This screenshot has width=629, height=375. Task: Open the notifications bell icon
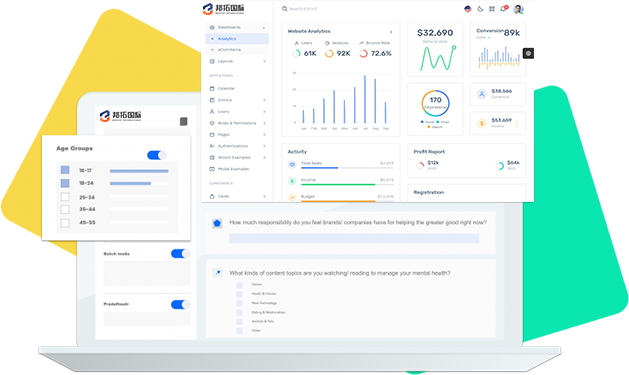(x=503, y=9)
